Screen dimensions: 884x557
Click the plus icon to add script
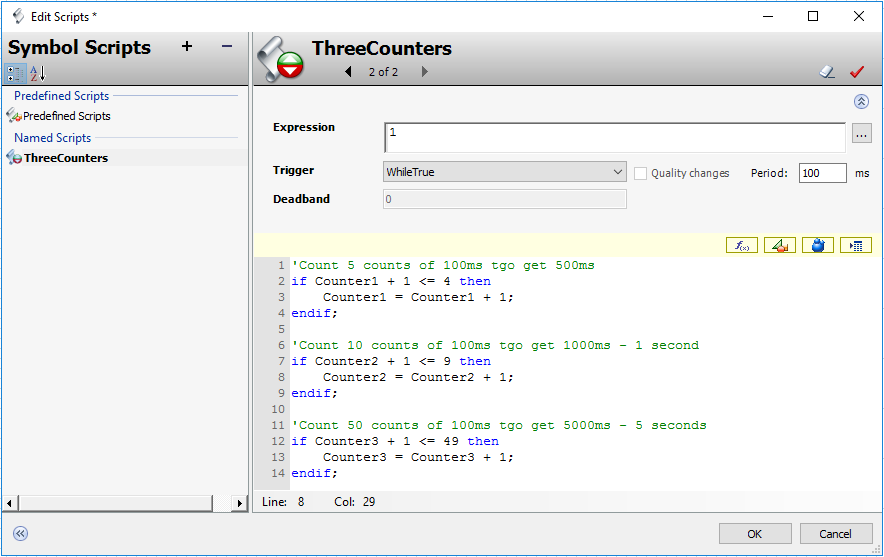(187, 47)
